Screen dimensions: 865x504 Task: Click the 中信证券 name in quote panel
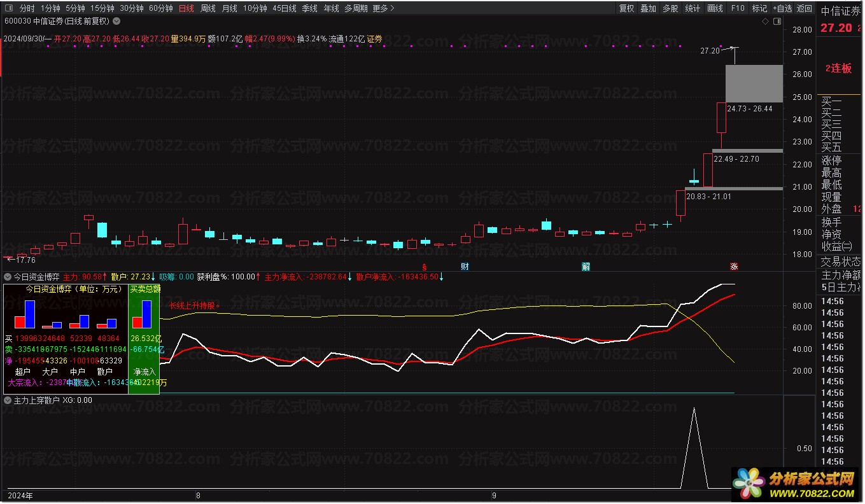[x=841, y=11]
